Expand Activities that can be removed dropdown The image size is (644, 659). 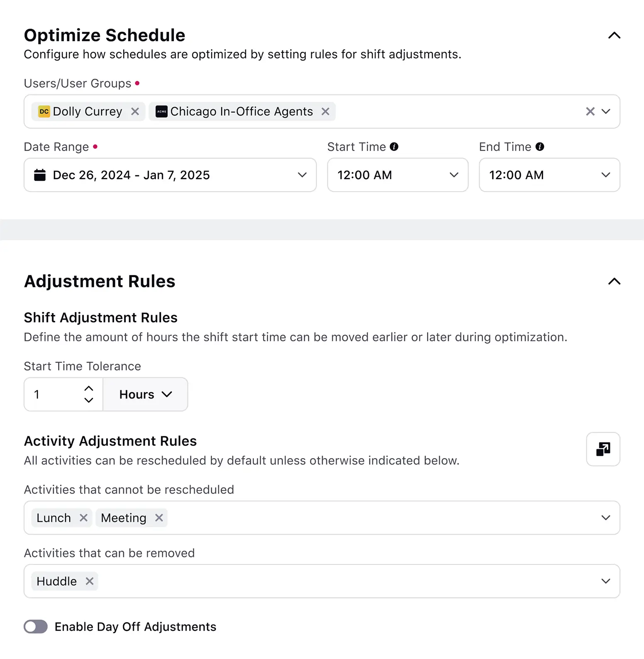(606, 581)
